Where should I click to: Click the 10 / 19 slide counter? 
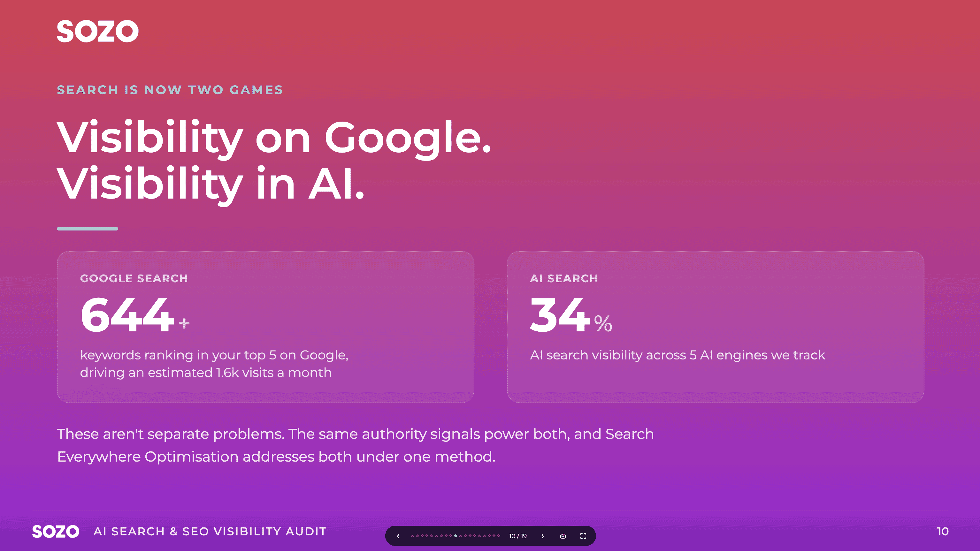[518, 536]
